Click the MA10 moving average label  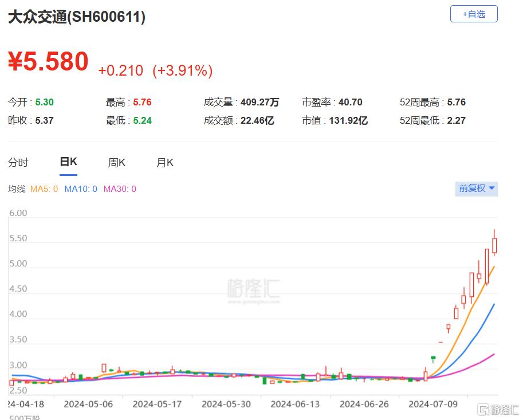click(81, 189)
